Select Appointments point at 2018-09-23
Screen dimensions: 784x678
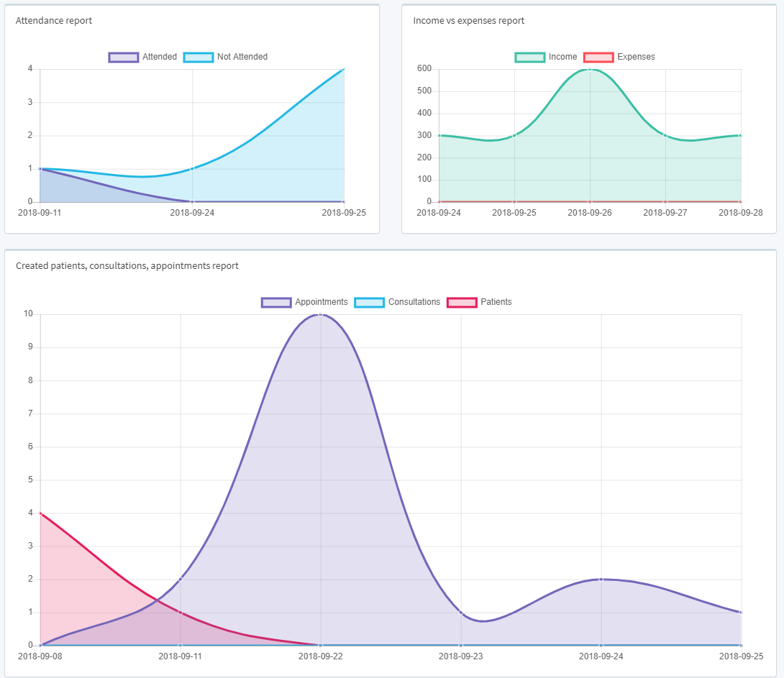(461, 613)
